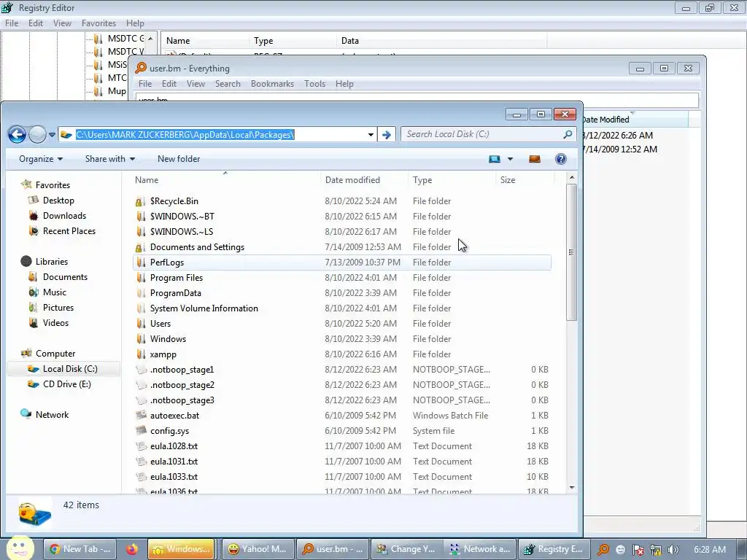
Task: Open the Bookmarks menu in Everything
Action: click(x=272, y=84)
